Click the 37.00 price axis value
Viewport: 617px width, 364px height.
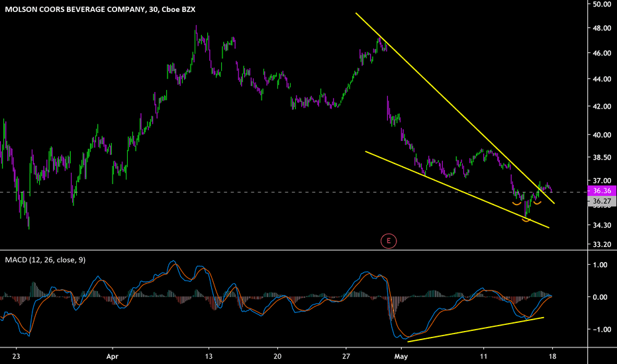tap(602, 181)
